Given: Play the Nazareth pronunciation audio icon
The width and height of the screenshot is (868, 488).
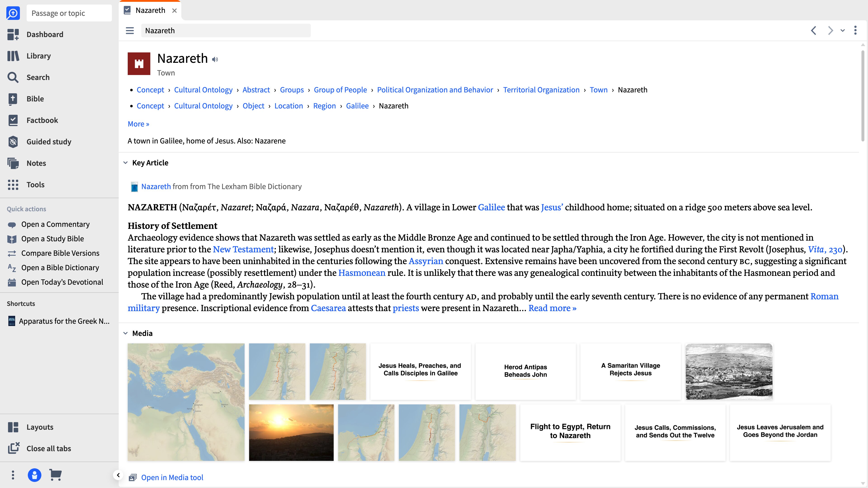Looking at the screenshot, I should coord(215,60).
